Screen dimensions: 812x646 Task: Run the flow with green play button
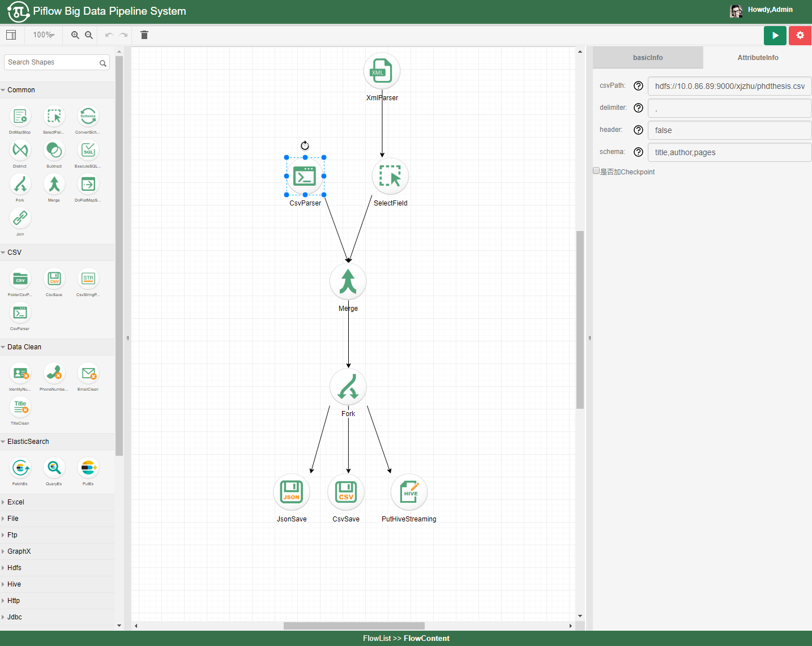tap(775, 35)
